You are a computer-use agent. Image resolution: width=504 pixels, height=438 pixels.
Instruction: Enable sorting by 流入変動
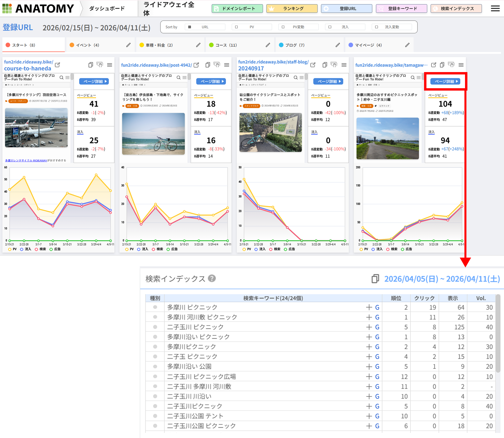coord(376,27)
